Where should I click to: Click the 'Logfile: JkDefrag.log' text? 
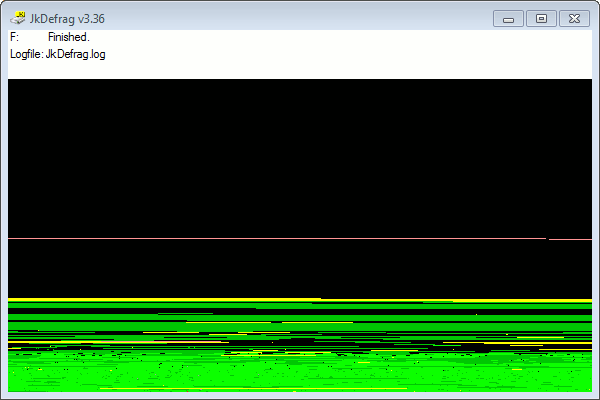click(x=58, y=54)
